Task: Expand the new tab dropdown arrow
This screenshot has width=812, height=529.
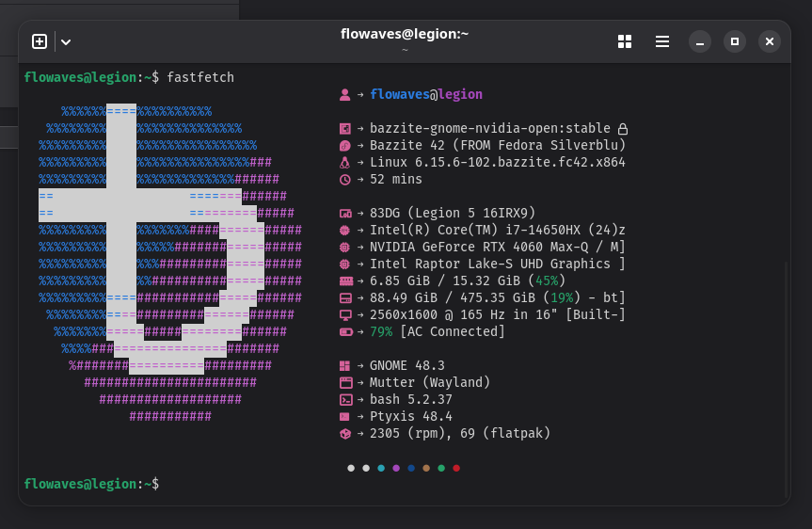Action: [66, 42]
